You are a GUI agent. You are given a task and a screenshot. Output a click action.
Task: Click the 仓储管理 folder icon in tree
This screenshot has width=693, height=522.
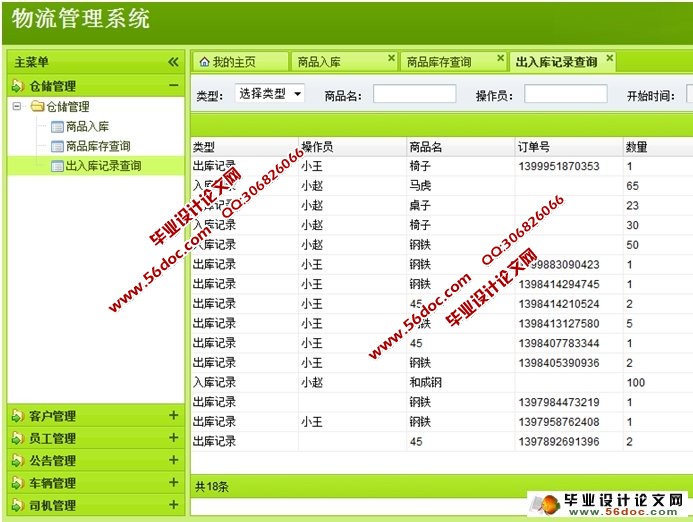(37, 106)
